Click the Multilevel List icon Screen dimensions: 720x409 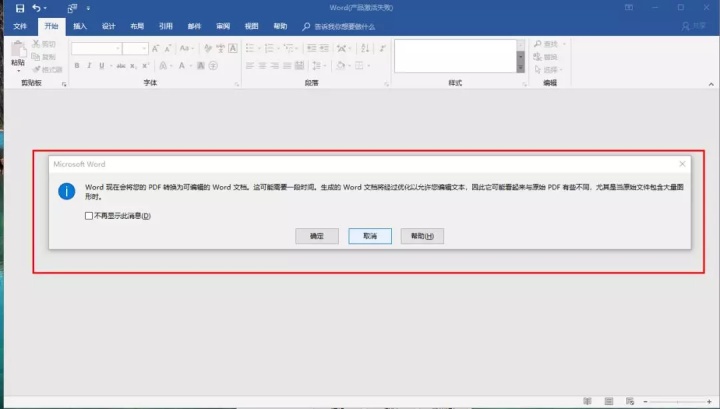tap(288, 48)
